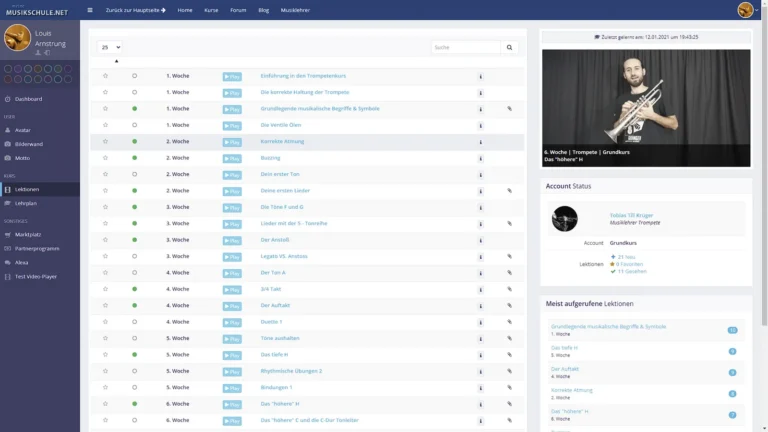Screen dimensions: 768x432
Task: Favorite the 'Korrekte Atmung' lesson star
Action: (105, 142)
